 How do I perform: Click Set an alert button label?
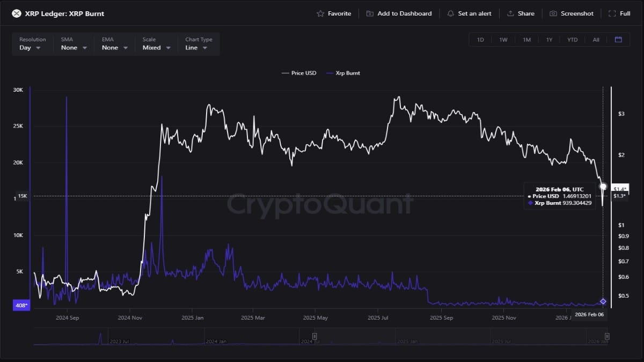[474, 13]
